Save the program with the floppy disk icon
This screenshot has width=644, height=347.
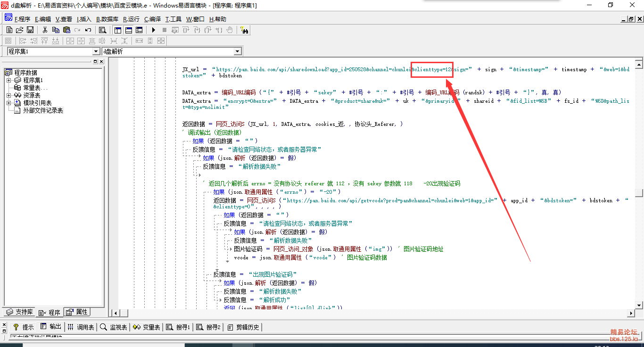tap(30, 30)
